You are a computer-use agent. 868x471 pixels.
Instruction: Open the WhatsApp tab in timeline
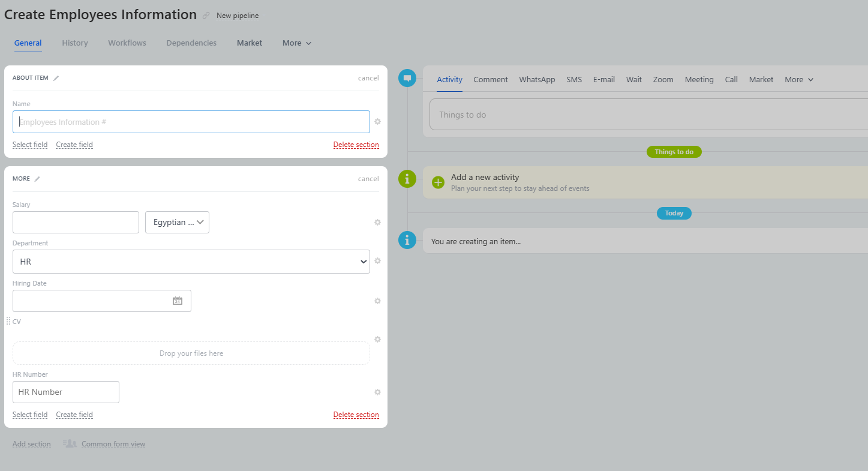click(x=537, y=80)
